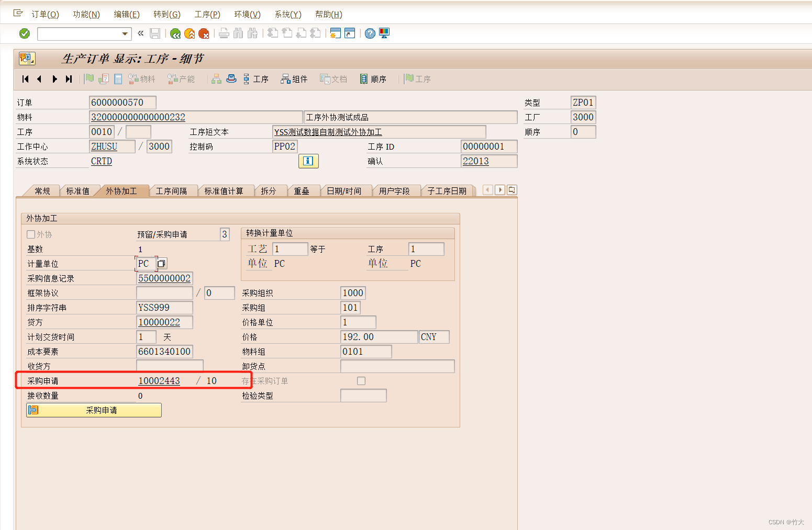Viewport: 812px width, 530px height.
Task: Open the 环境(V) menu
Action: pos(247,14)
